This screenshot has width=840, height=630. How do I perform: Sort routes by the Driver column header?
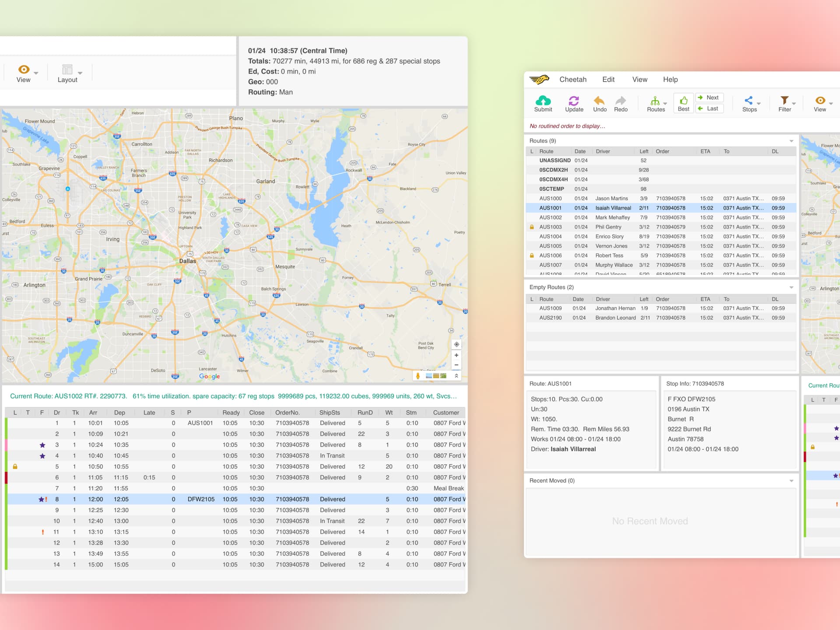[x=602, y=151]
